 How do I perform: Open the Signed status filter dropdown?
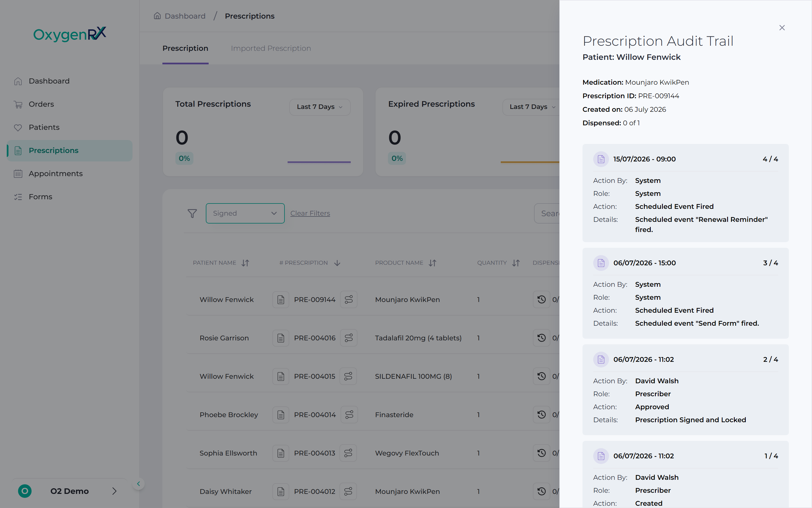click(245, 213)
